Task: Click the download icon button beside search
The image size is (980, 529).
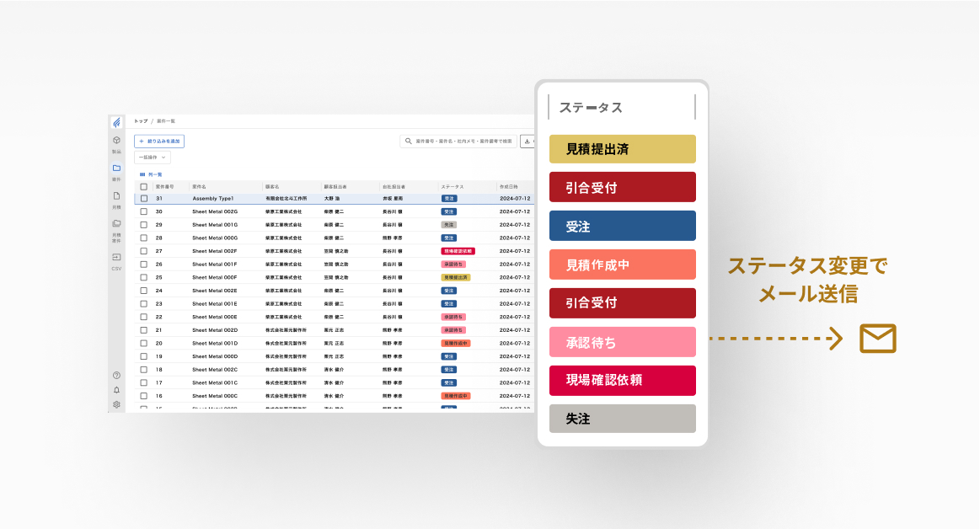Action: [527, 142]
